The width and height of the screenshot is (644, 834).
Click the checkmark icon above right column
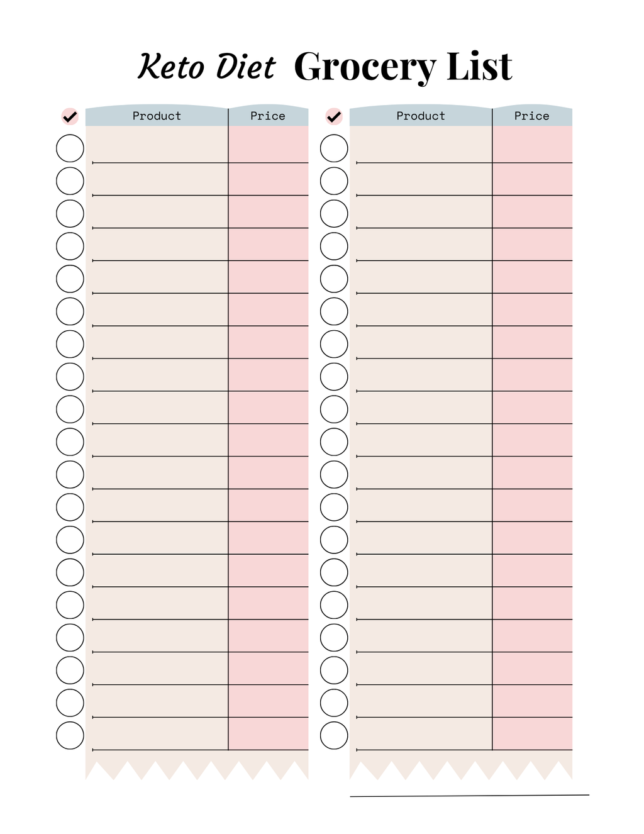(334, 116)
